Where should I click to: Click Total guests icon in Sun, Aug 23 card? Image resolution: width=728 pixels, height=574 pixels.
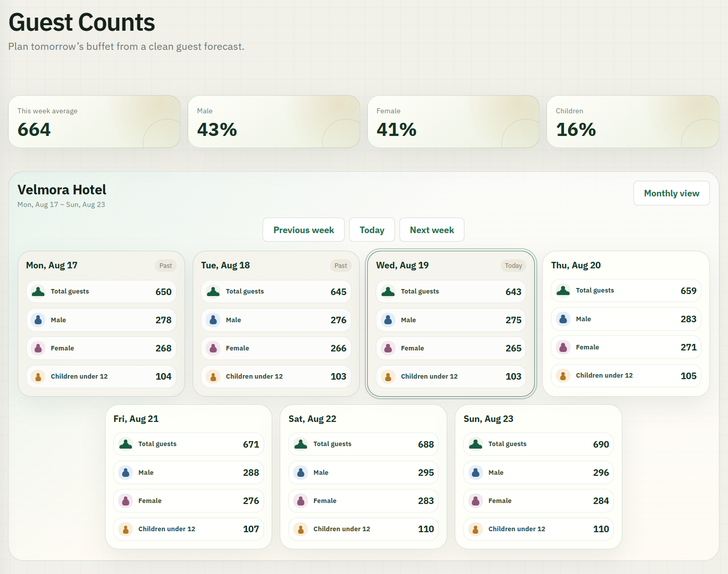[476, 444]
